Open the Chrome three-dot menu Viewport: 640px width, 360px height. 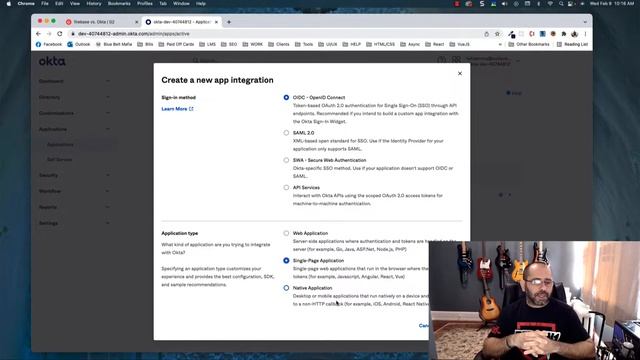click(x=585, y=34)
